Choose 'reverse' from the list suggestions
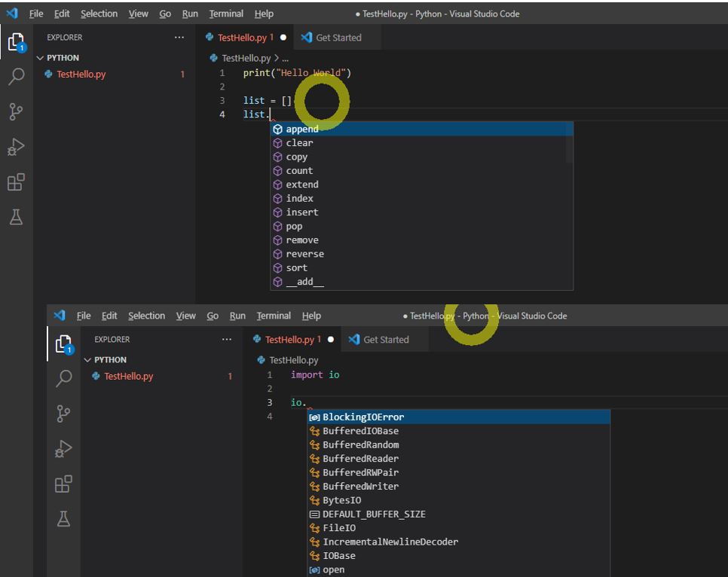728x577 pixels. click(x=421, y=255)
